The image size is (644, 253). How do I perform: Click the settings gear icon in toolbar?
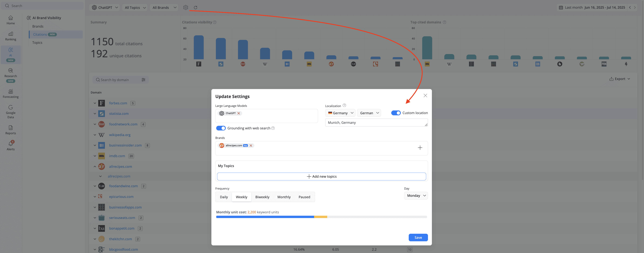(x=185, y=8)
